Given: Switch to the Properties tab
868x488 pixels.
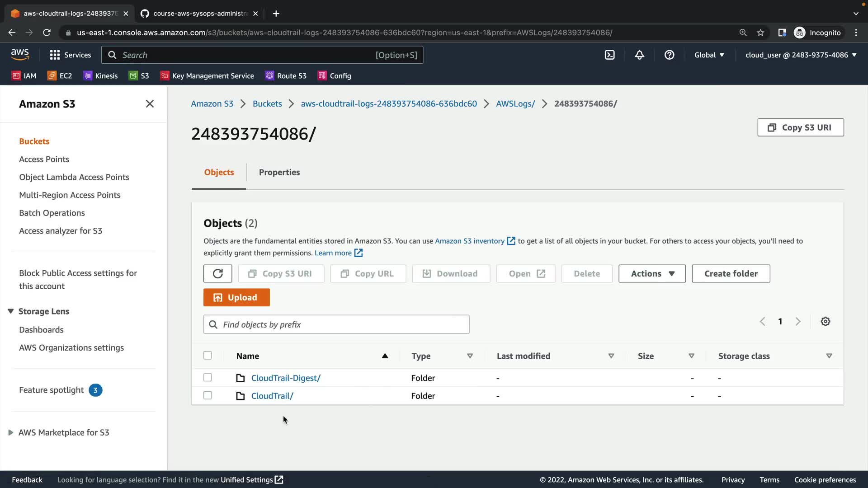Looking at the screenshot, I should 279,172.
